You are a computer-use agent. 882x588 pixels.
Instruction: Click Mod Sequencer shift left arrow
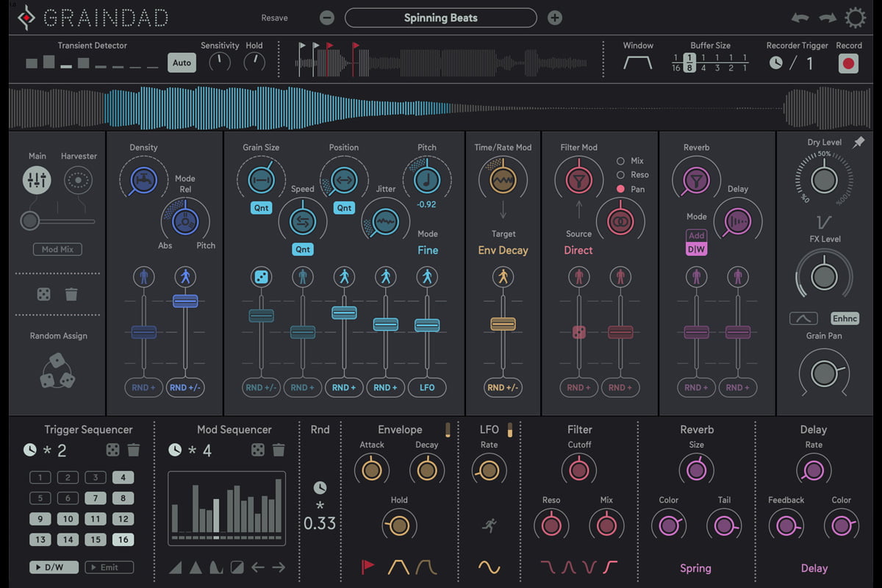(258, 567)
